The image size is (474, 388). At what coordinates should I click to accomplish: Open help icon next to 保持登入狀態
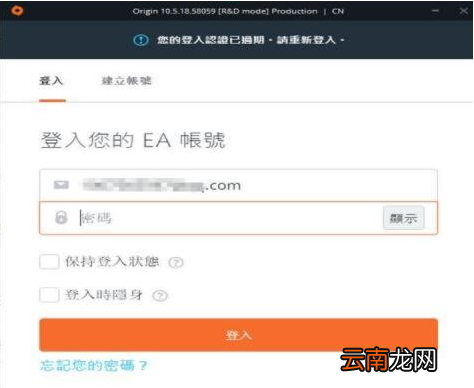point(176,263)
